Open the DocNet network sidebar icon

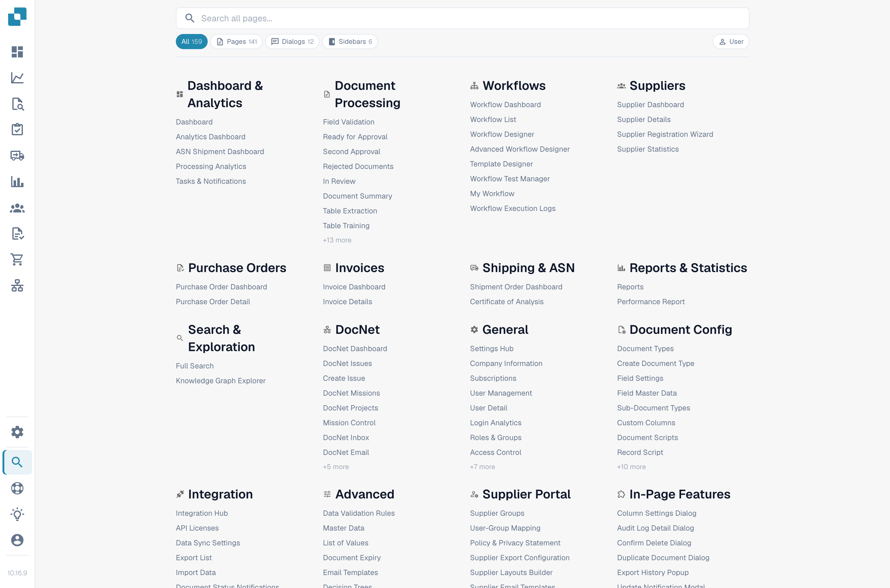[x=17, y=286]
